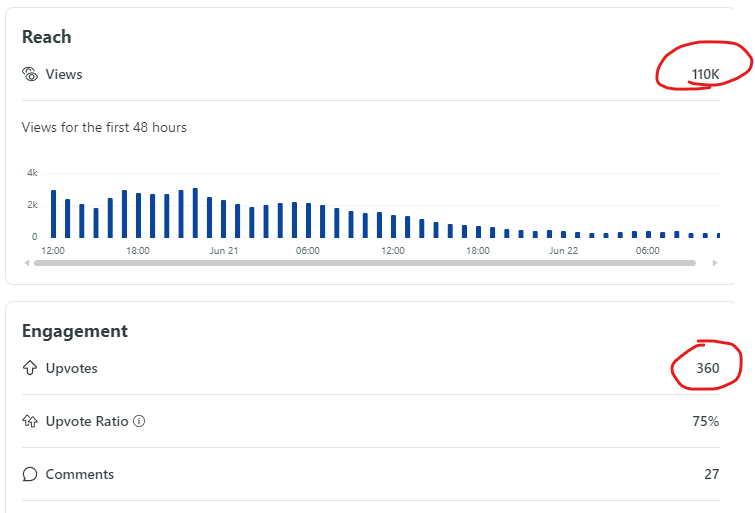755x513 pixels.
Task: Select the 360 upvotes value
Action: click(x=708, y=368)
